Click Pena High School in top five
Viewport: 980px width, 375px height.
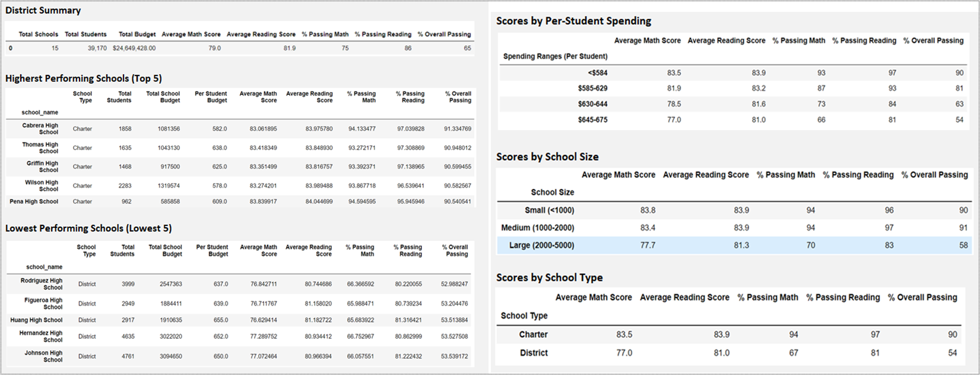coord(34,202)
